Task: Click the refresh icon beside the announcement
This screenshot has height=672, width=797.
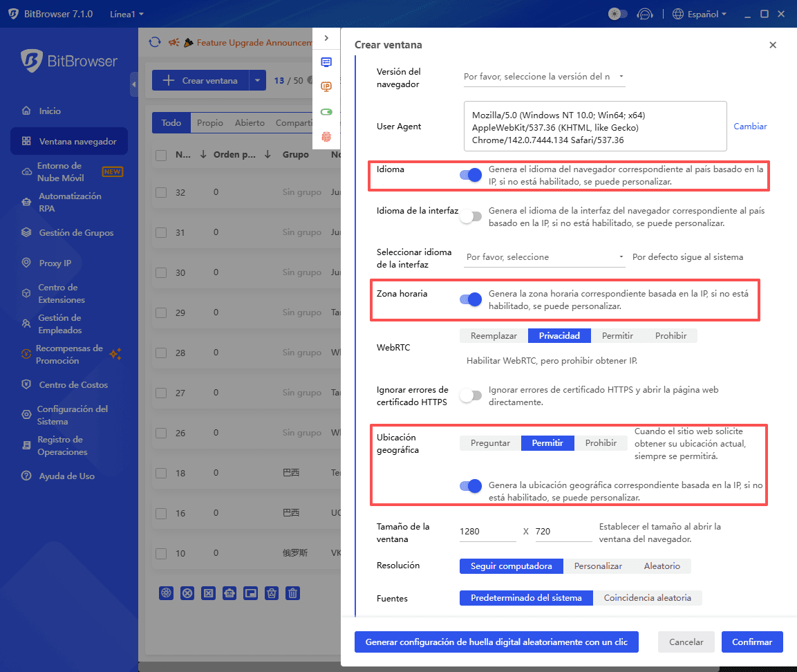Action: point(155,42)
